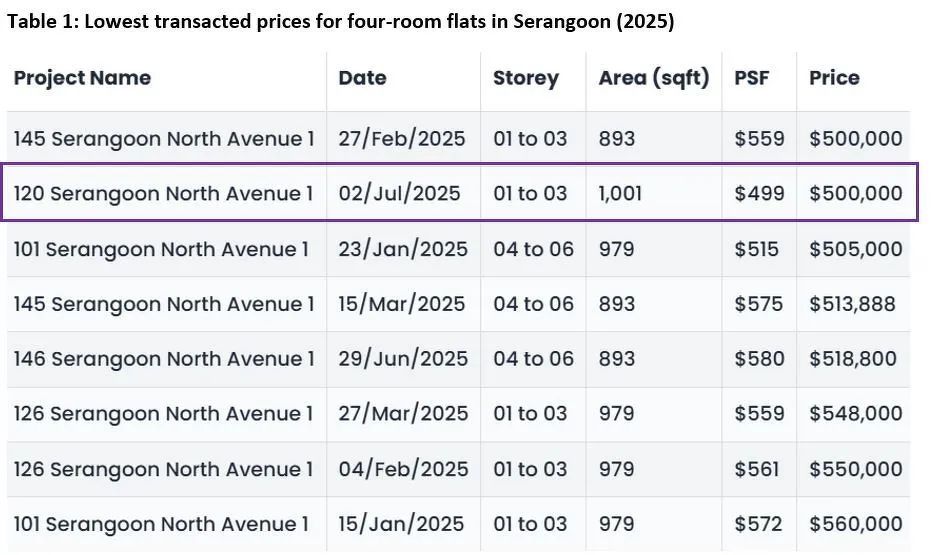
Task: Click the Price column header
Action: (x=834, y=78)
